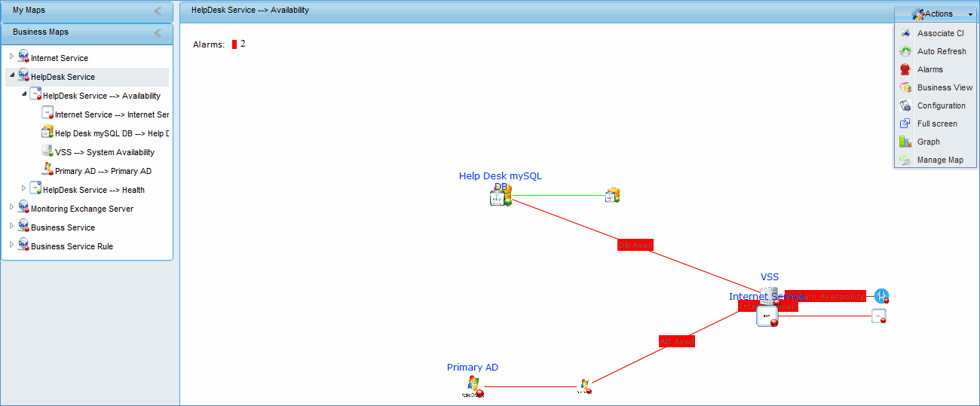Screen dimensions: 980x406
Task: Click the Associate CI icon
Action: pos(905,33)
